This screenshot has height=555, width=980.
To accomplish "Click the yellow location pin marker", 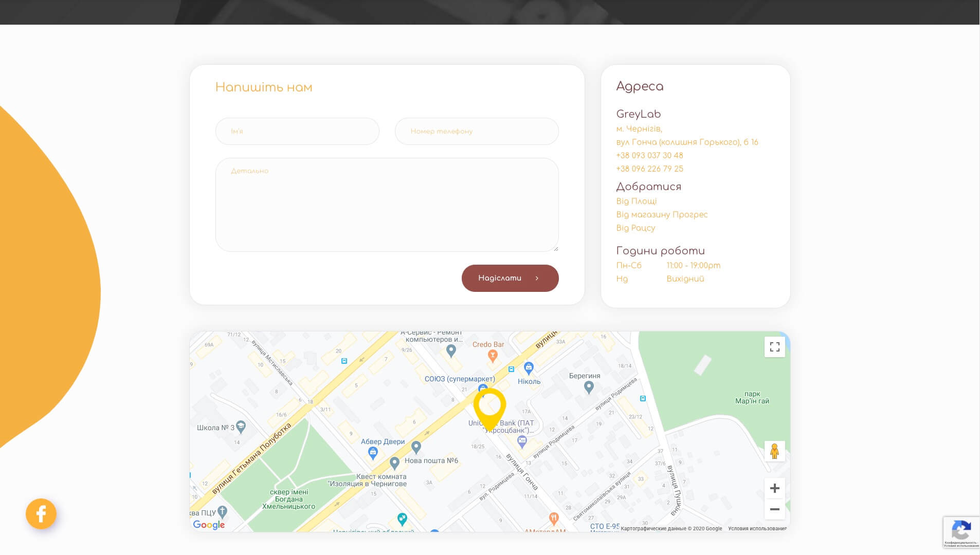I will click(x=489, y=409).
